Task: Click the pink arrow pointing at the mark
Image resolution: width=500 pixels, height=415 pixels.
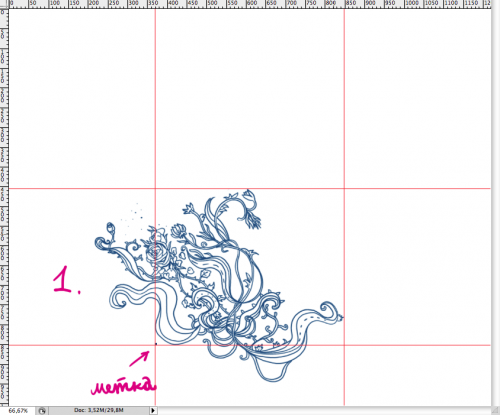Action: tap(139, 359)
